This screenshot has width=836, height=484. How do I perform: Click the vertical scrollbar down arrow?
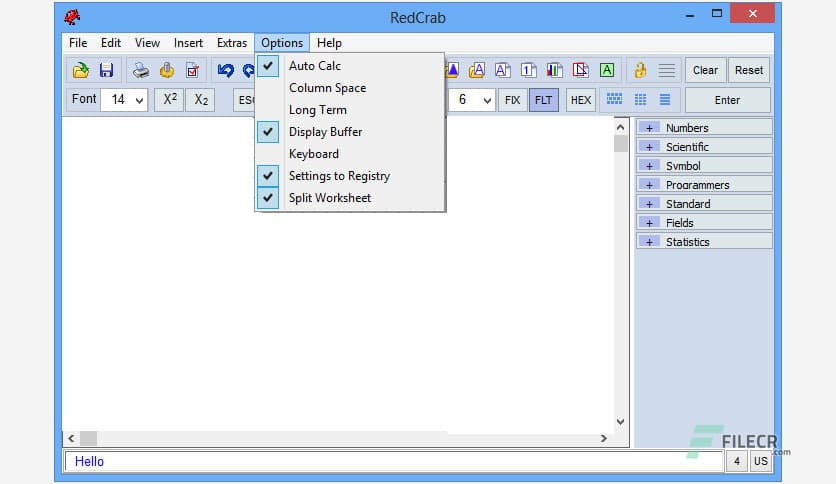[x=621, y=422]
